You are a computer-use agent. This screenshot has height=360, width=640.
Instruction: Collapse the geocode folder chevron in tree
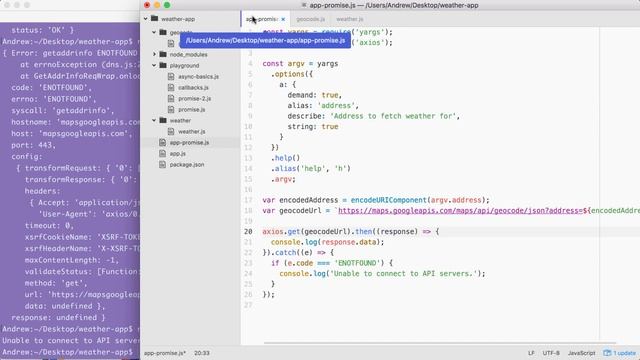click(x=154, y=32)
